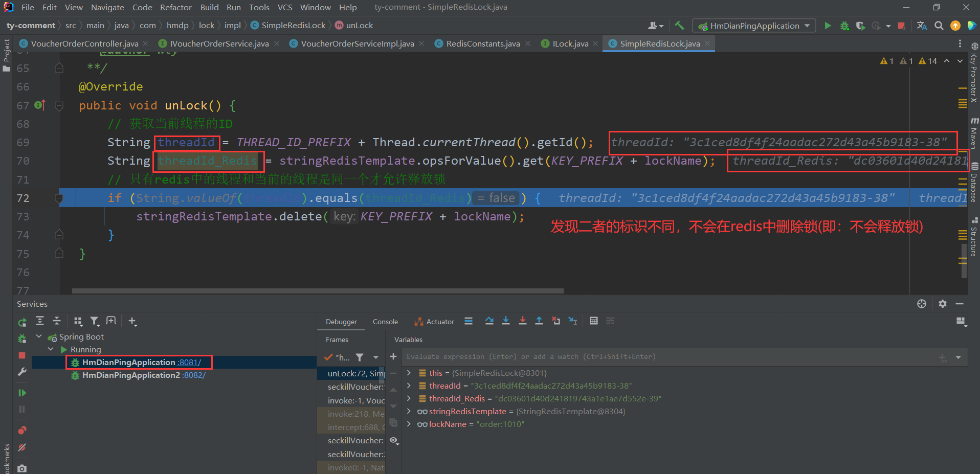This screenshot has height=474, width=980.
Task: Toggle Key Promoter X tool window
Action: (x=973, y=72)
